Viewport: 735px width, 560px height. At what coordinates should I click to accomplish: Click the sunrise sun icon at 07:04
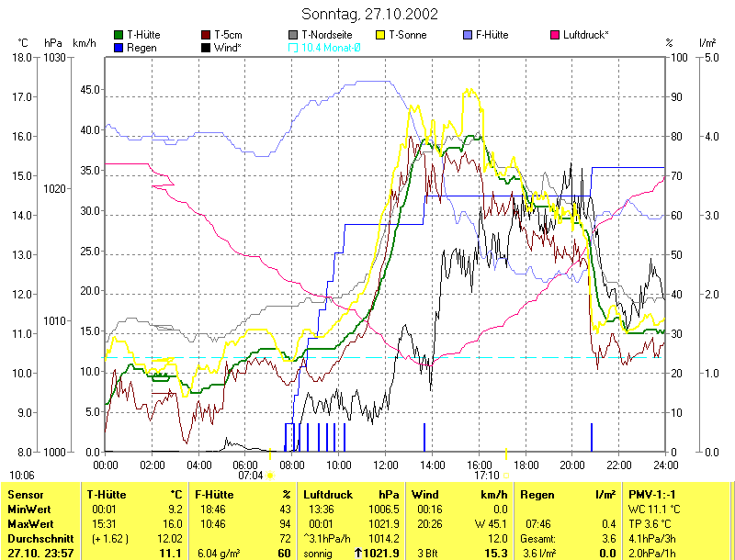pos(270,476)
